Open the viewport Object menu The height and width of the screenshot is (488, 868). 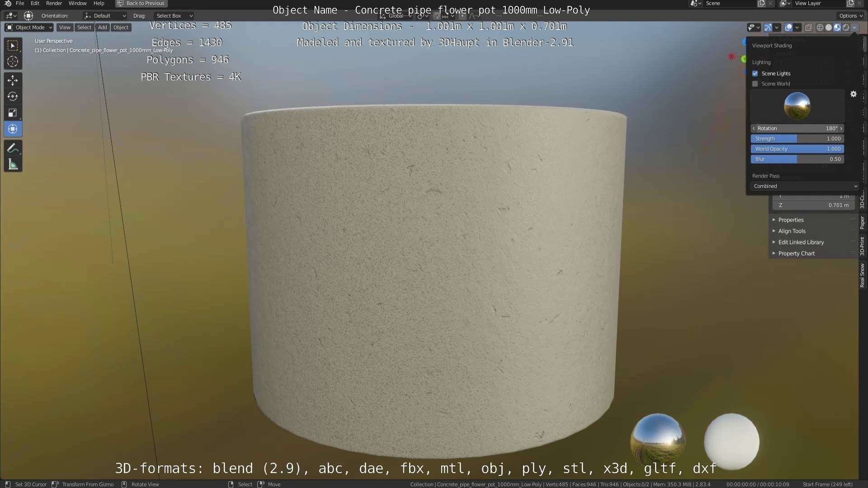(x=121, y=28)
